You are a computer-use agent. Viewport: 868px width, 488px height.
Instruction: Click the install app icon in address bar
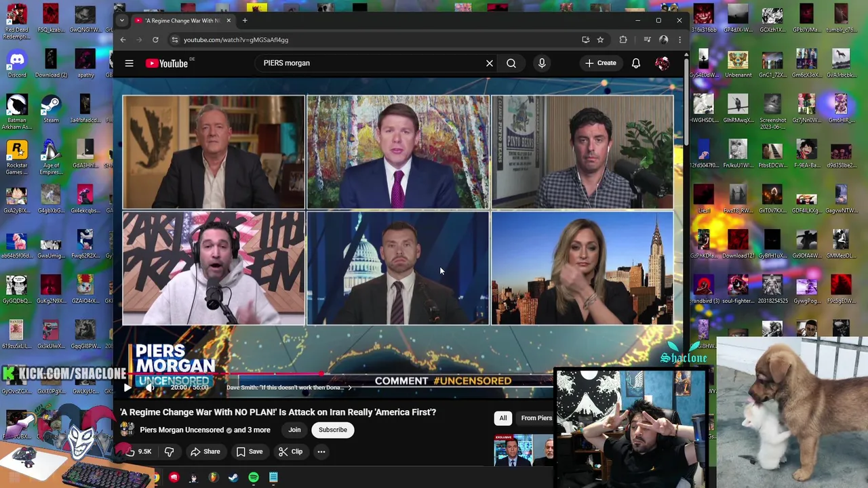tap(585, 40)
